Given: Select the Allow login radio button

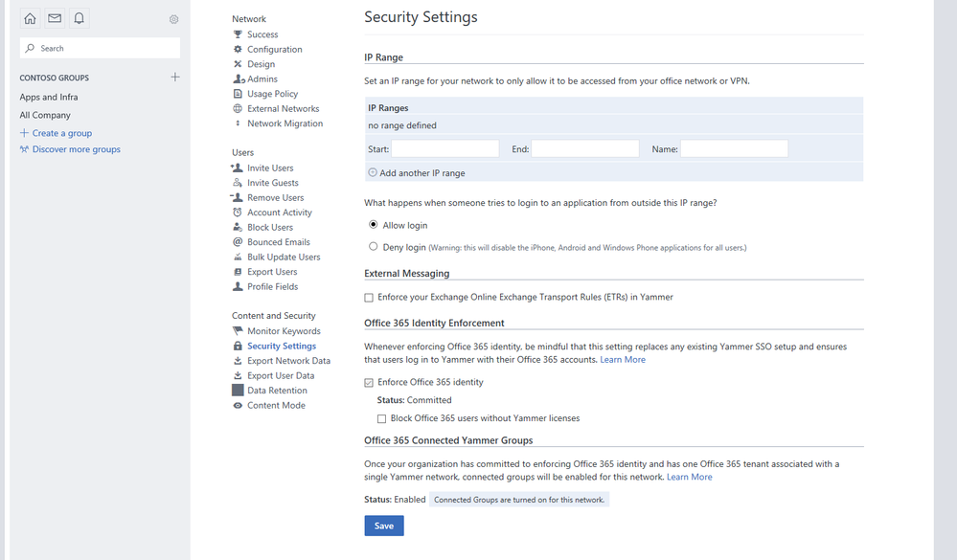Looking at the screenshot, I should [374, 225].
